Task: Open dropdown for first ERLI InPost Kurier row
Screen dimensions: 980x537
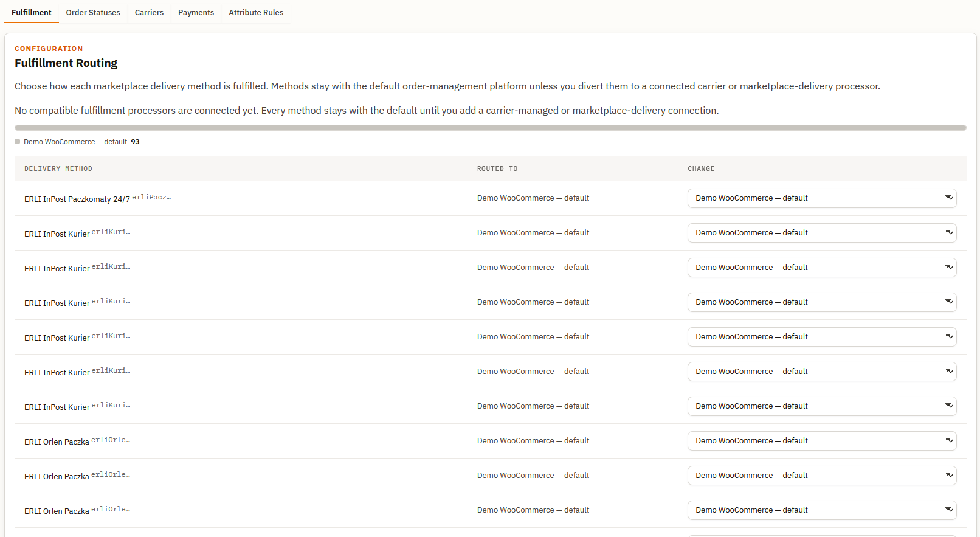Action: click(822, 233)
